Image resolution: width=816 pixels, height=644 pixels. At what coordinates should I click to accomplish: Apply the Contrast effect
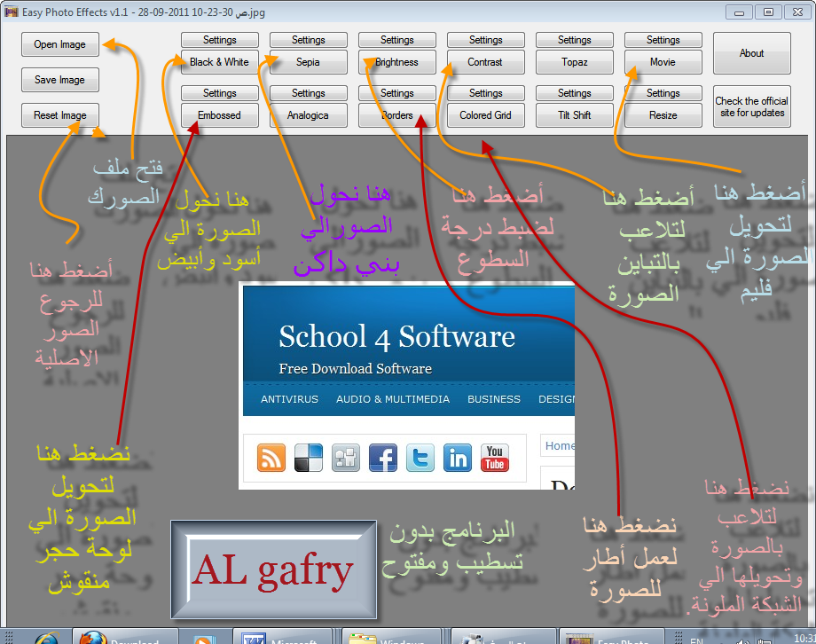tap(485, 62)
